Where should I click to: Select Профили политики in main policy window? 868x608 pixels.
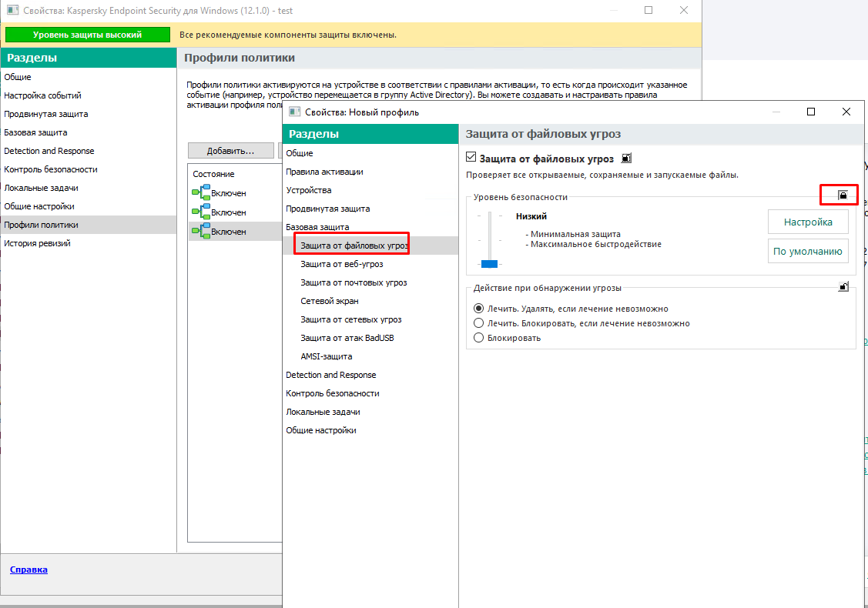(x=89, y=225)
